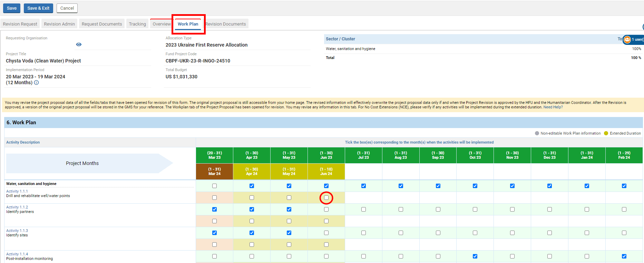Click the extended Jun 24 header cell

coord(326,172)
